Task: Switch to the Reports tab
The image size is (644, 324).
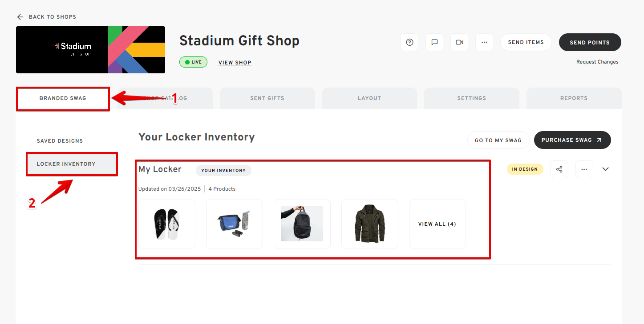Action: pyautogui.click(x=574, y=98)
